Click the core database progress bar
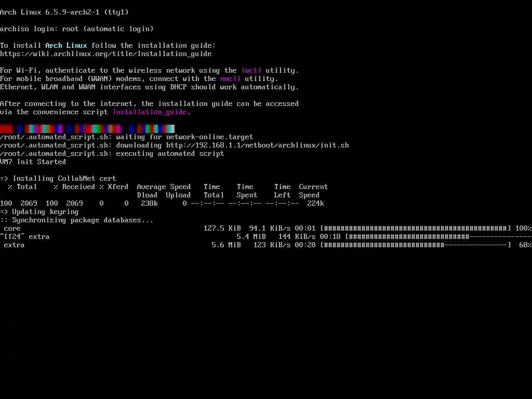Image resolution: width=532 pixels, height=399 pixels. pos(416,229)
